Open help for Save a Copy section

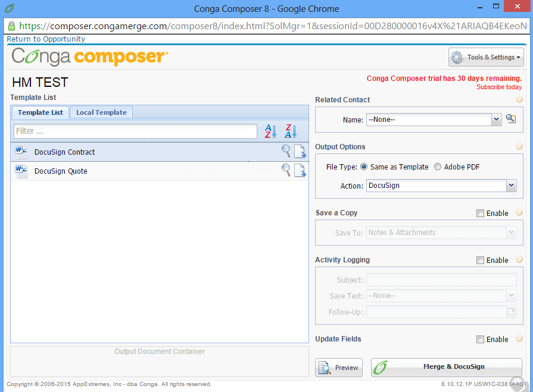(519, 212)
